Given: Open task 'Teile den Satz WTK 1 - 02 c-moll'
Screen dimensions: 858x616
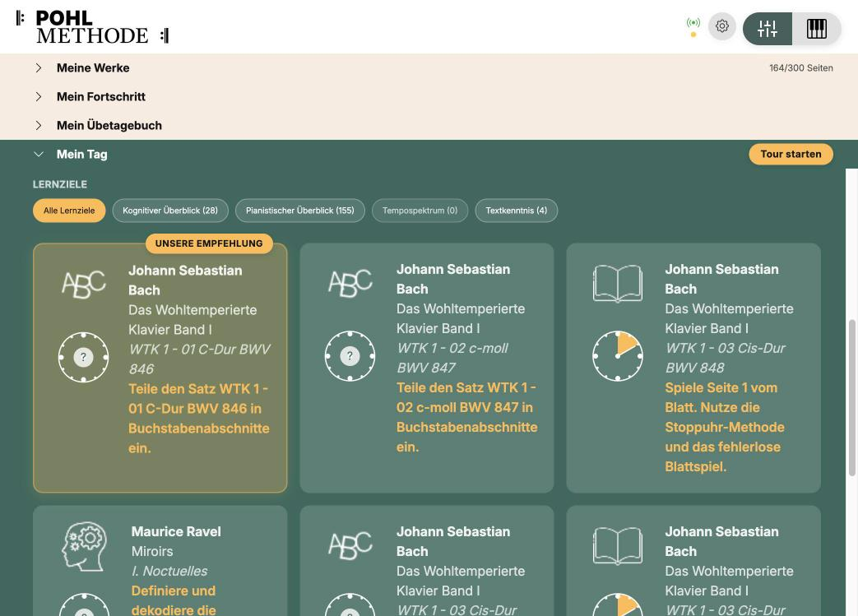Looking at the screenshot, I should (x=466, y=418).
